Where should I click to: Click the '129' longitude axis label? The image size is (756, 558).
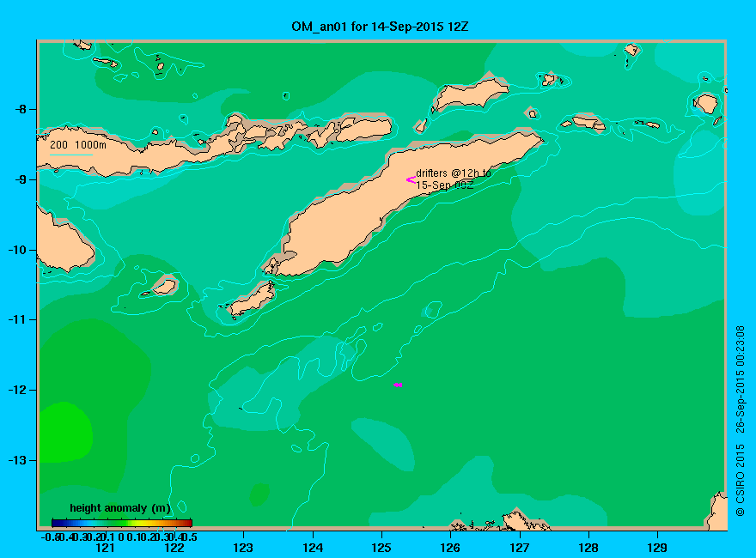click(657, 548)
